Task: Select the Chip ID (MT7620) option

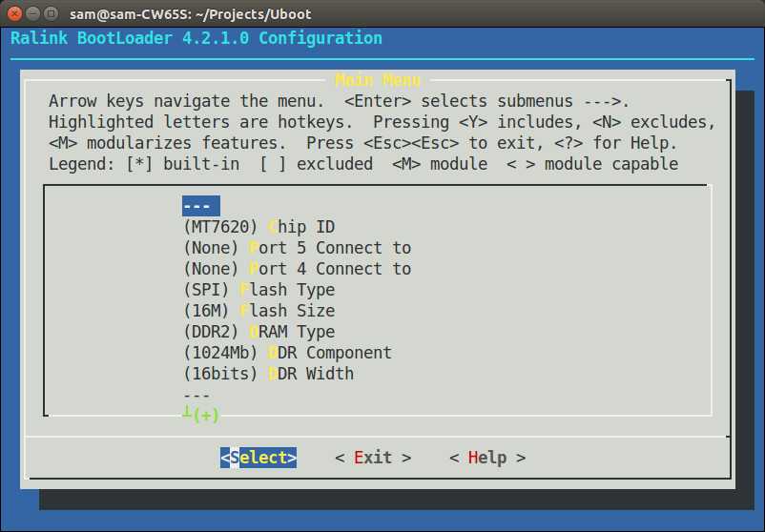Action: click(x=259, y=227)
